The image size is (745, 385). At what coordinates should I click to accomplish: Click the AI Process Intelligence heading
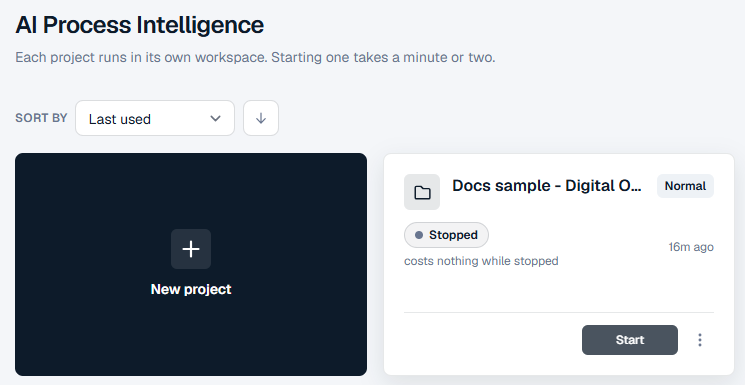click(140, 25)
